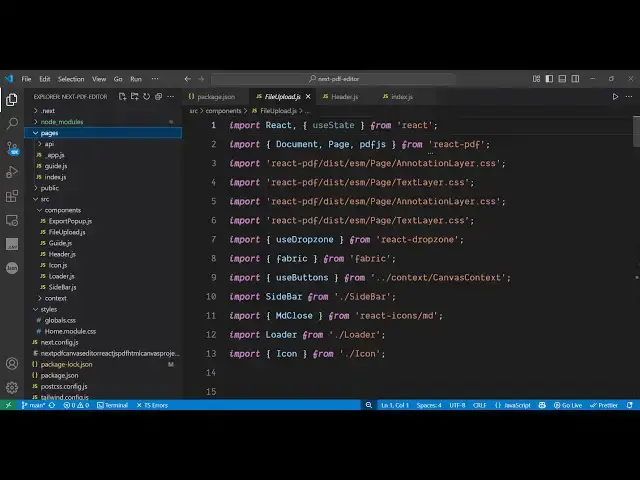The image size is (640, 480).
Task: Toggle secondary side bar visibility
Action: (x=575, y=79)
